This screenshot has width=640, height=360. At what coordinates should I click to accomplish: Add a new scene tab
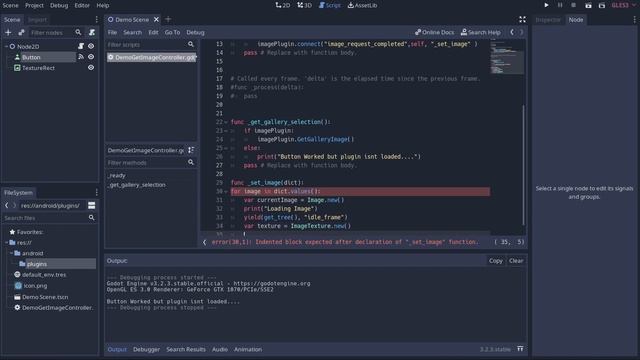tap(168, 19)
